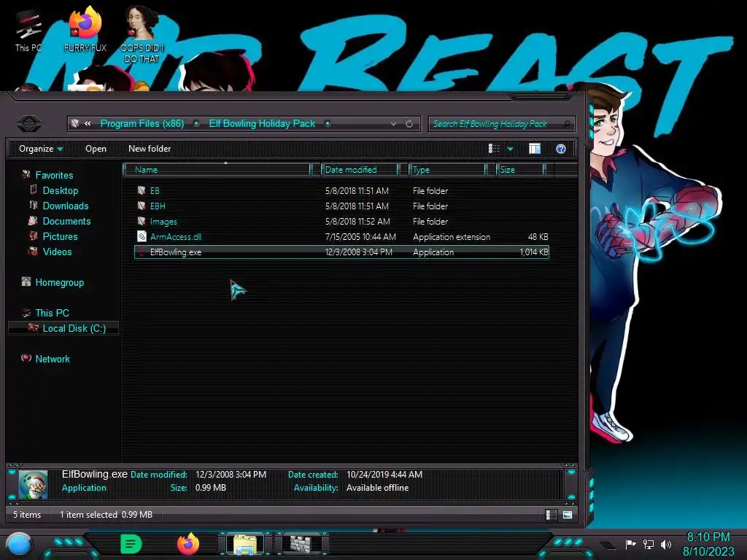Click the Favorites tree item
Viewport: 747px width, 560px height.
tap(54, 175)
